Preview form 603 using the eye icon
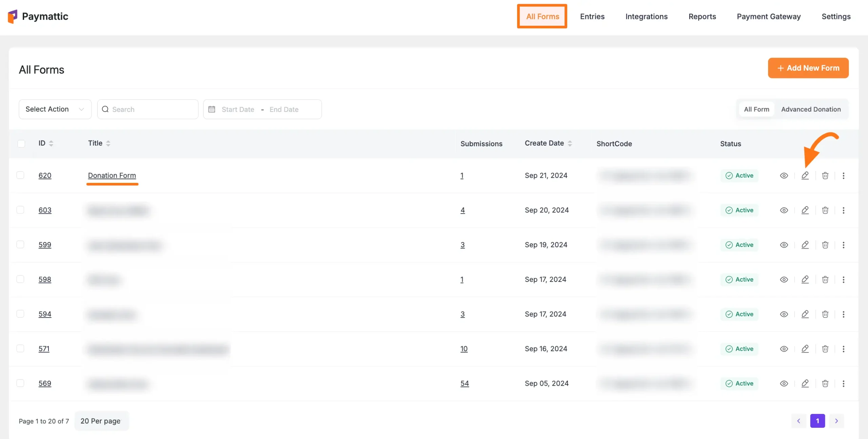Viewport: 868px width, 439px height. 784,210
